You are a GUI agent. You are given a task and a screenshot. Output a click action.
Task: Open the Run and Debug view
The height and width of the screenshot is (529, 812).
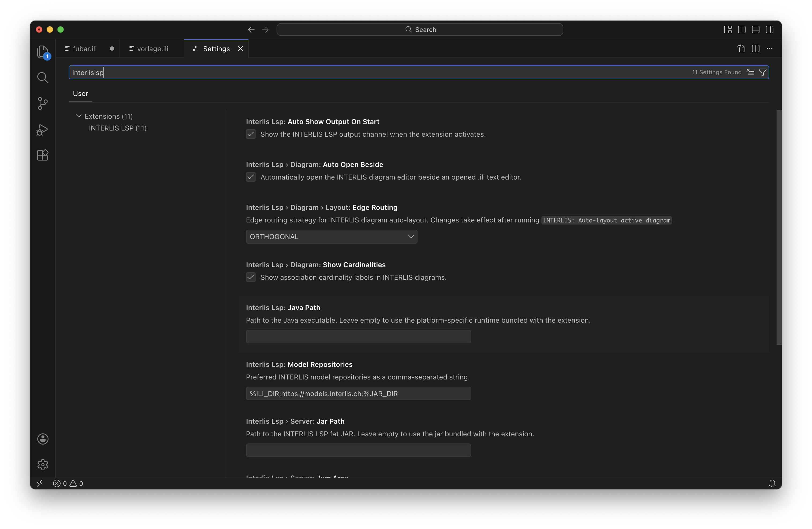tap(43, 130)
